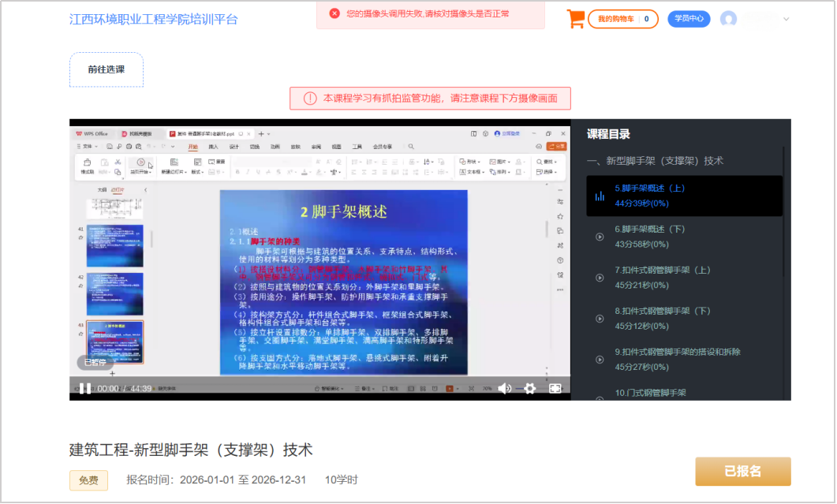The width and height of the screenshot is (837, 504).
Task: Click the 10学时 label
Action: [341, 480]
